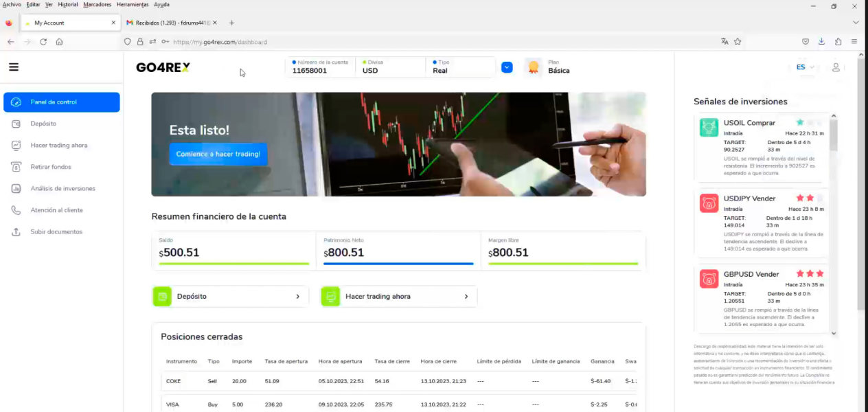Click the green Saldo progress bar

(234, 264)
